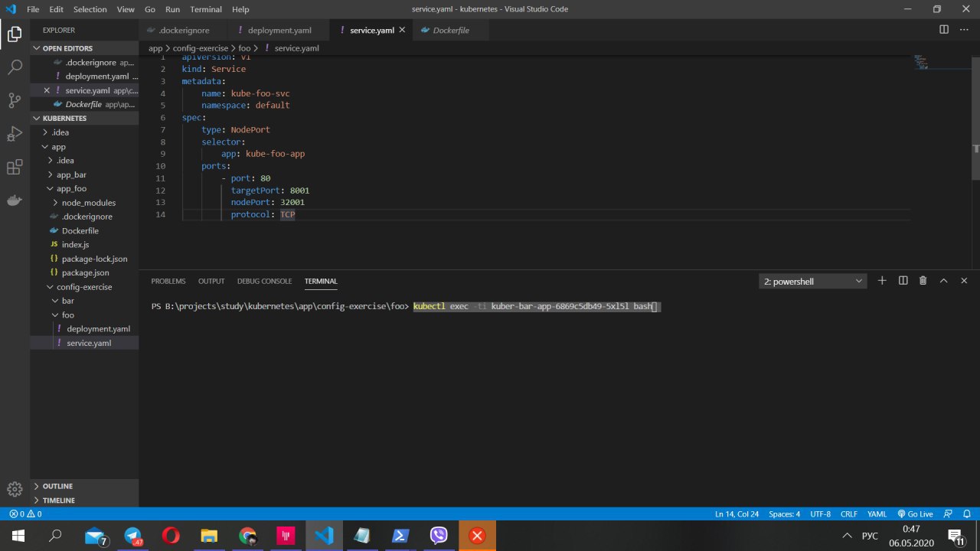This screenshot has height=551, width=980.
Task: Change the YAML language mode
Action: [877, 514]
